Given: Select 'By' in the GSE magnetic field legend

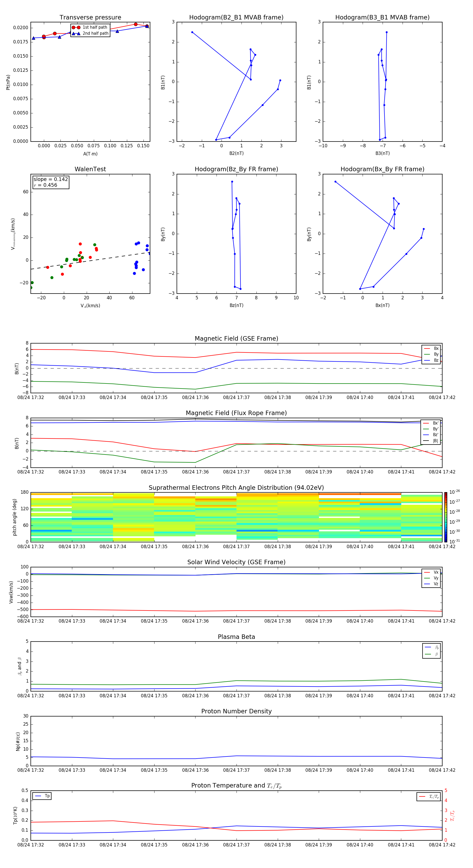Looking at the screenshot, I should pyautogui.click(x=431, y=354).
